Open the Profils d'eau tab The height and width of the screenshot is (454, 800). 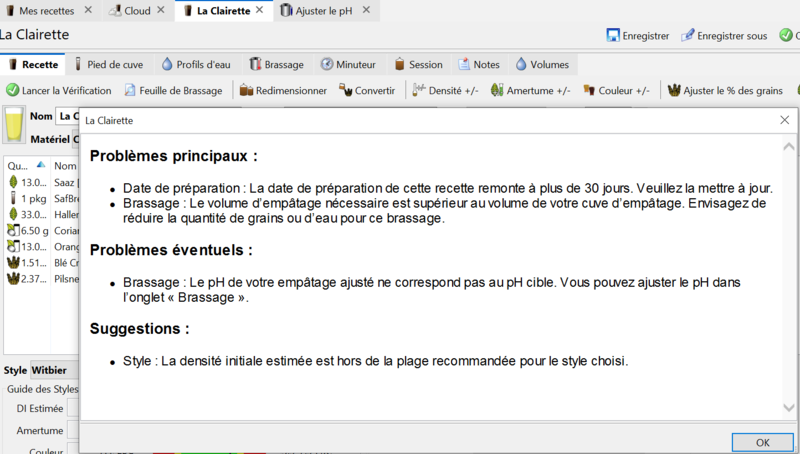[196, 64]
